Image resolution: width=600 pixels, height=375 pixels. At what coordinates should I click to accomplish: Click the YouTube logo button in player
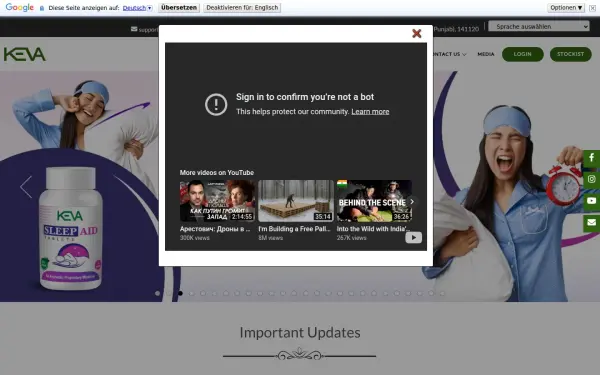point(414,238)
